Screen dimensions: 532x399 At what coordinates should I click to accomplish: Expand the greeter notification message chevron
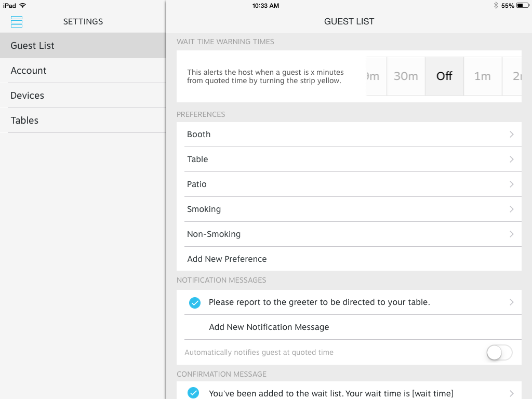coord(511,302)
